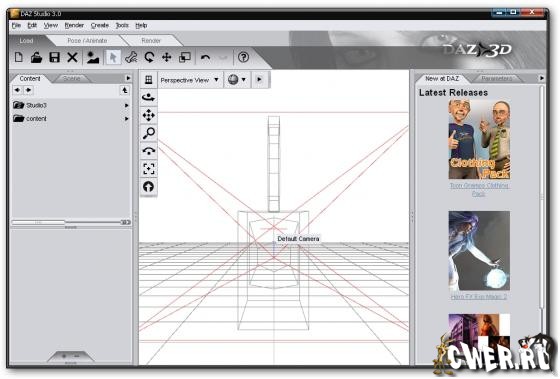Click the person import toolbar icon
The image size is (560, 379).
coord(93,57)
